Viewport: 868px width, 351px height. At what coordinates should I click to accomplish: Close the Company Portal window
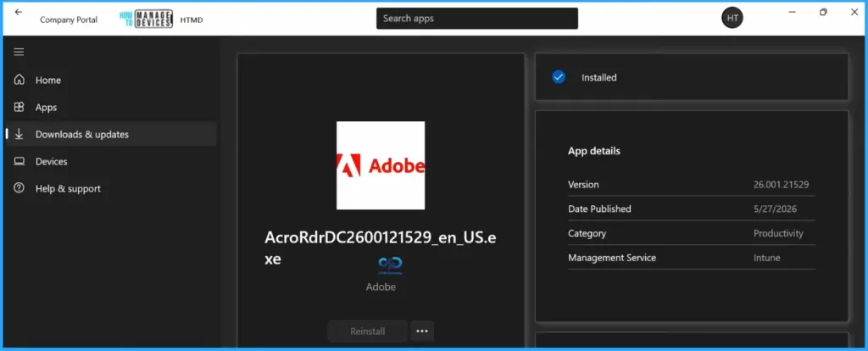854,12
